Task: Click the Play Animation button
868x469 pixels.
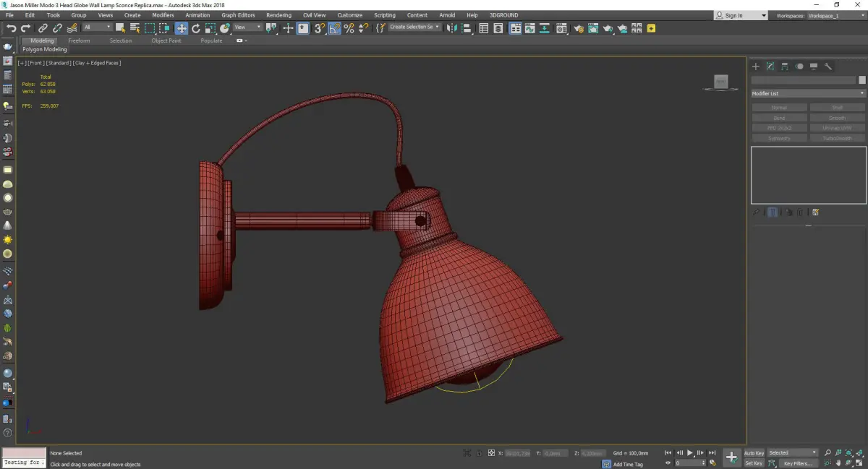Action: click(690, 453)
